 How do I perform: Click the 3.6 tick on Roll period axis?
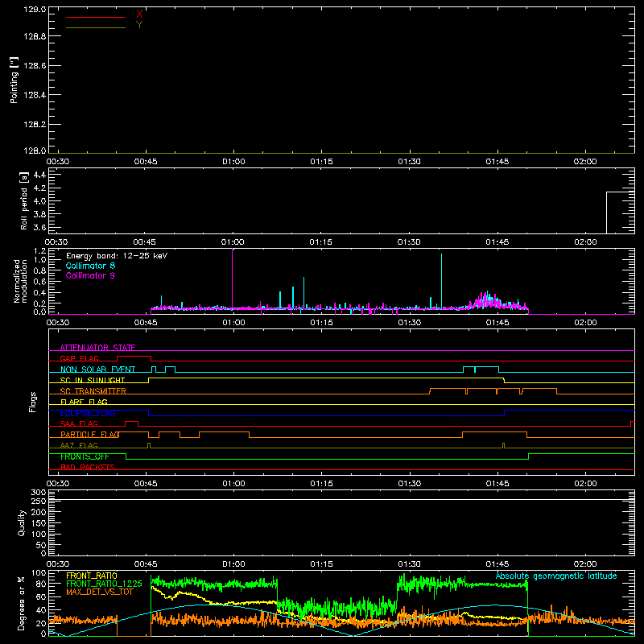pos(39,227)
